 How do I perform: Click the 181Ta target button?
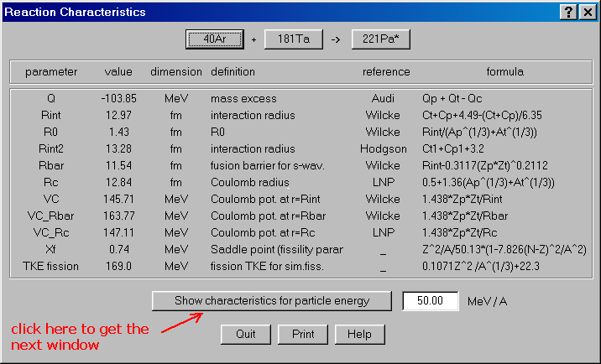(292, 39)
